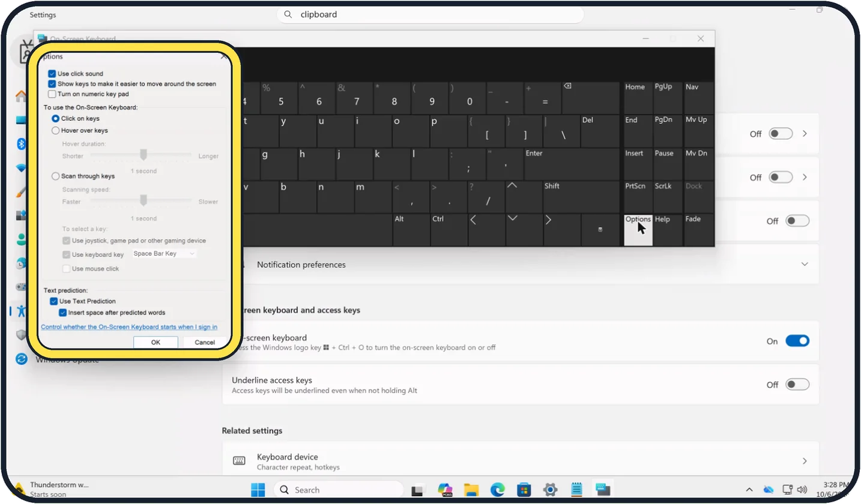Image resolution: width=861 pixels, height=504 pixels.
Task: Tap the down arrow key on the On-Screen Keyboard
Action: (x=525, y=229)
